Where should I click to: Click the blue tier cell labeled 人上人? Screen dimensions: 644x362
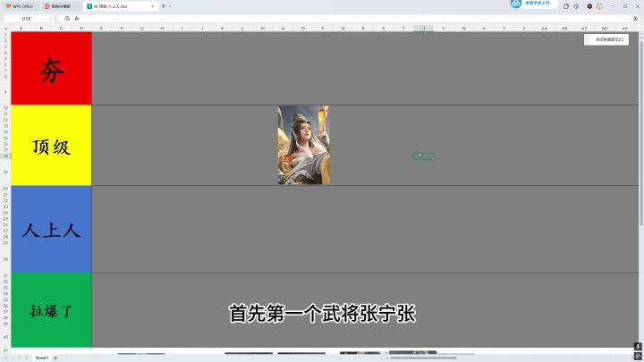pyautogui.click(x=51, y=229)
